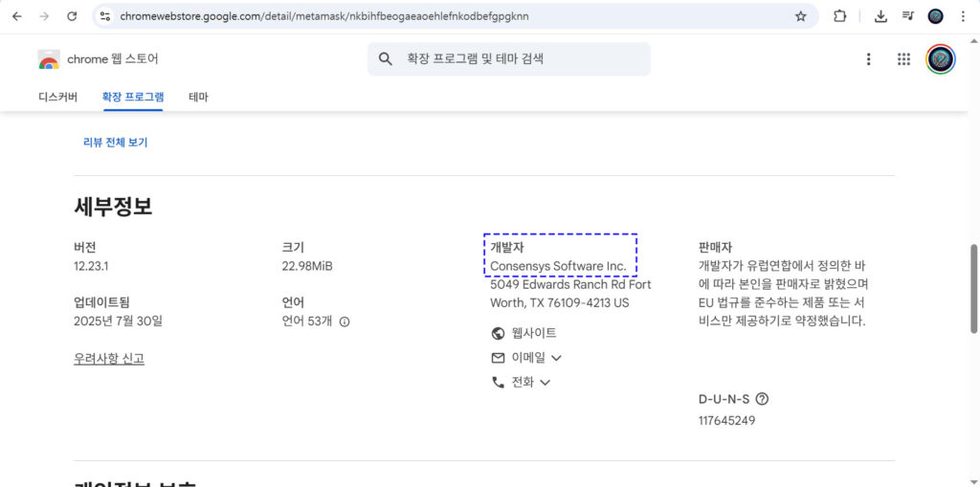Image resolution: width=980 pixels, height=487 pixels.
Task: Expand the 이메일 dropdown
Action: pos(525,358)
